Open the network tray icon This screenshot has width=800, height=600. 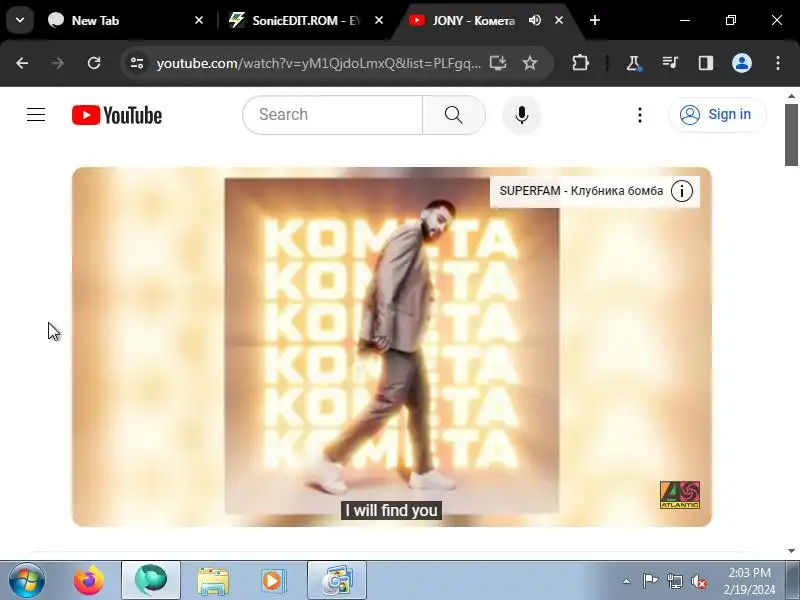tap(674, 581)
